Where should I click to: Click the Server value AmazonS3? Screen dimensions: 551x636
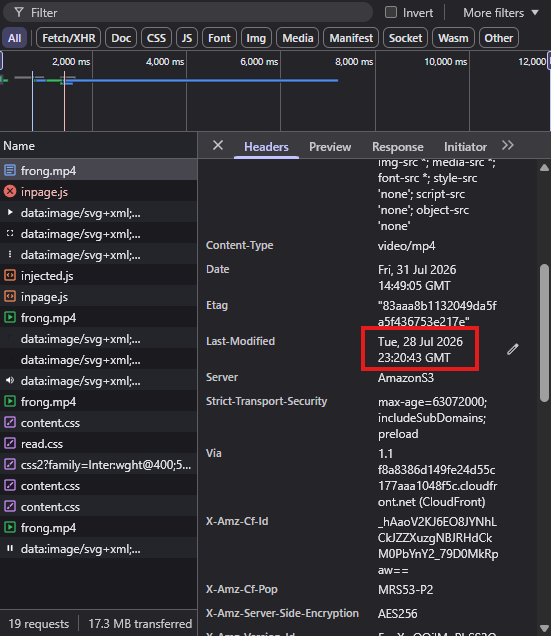tap(406, 378)
